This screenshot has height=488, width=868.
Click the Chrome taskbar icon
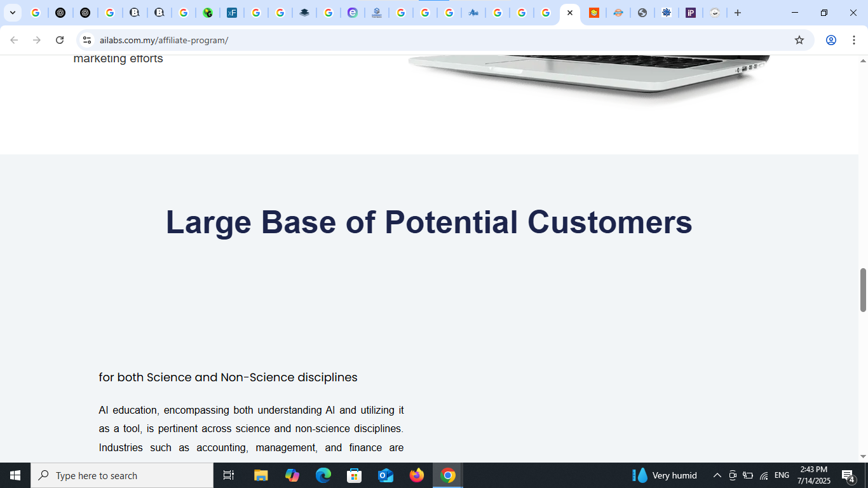click(x=448, y=475)
